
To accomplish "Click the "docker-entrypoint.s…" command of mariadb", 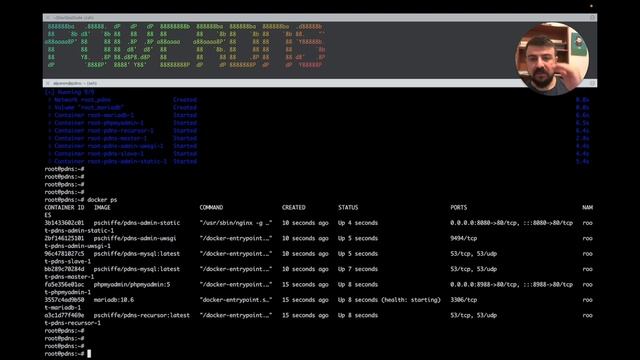I will pos(236,300).
